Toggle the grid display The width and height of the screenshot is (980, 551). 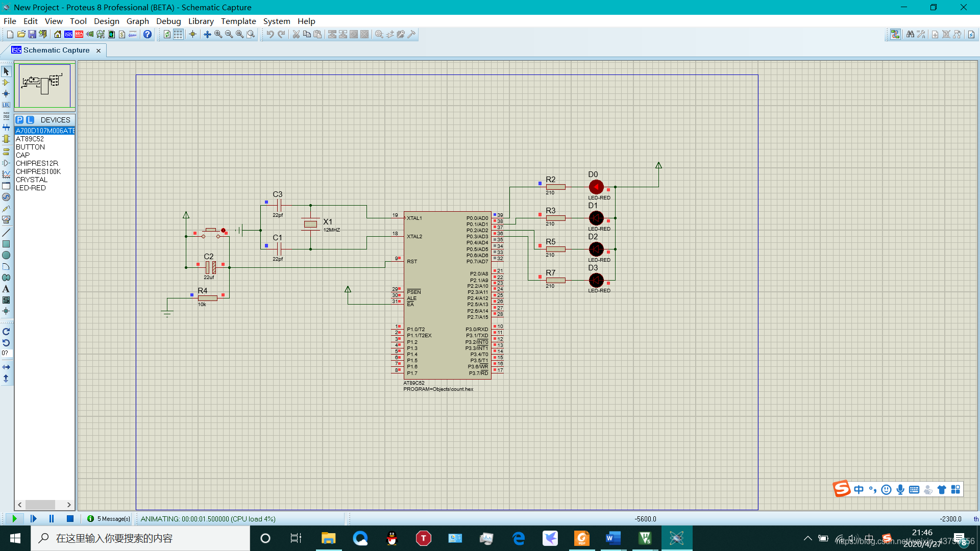(178, 34)
